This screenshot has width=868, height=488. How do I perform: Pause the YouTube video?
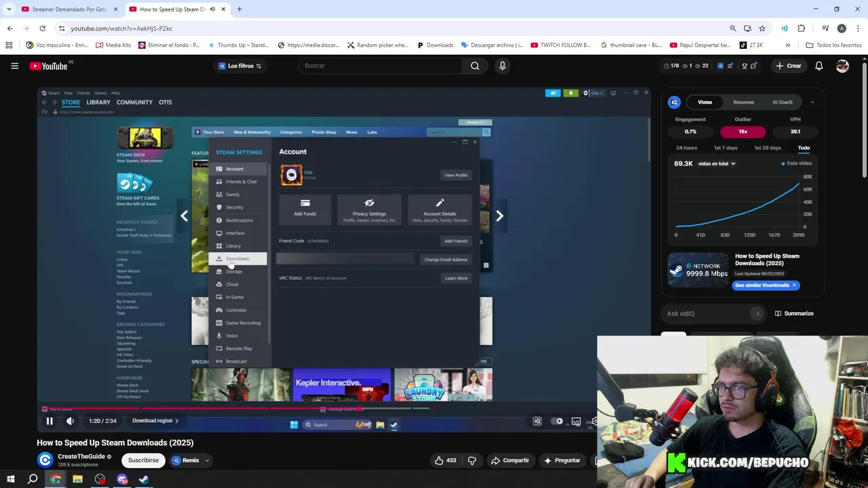click(50, 421)
